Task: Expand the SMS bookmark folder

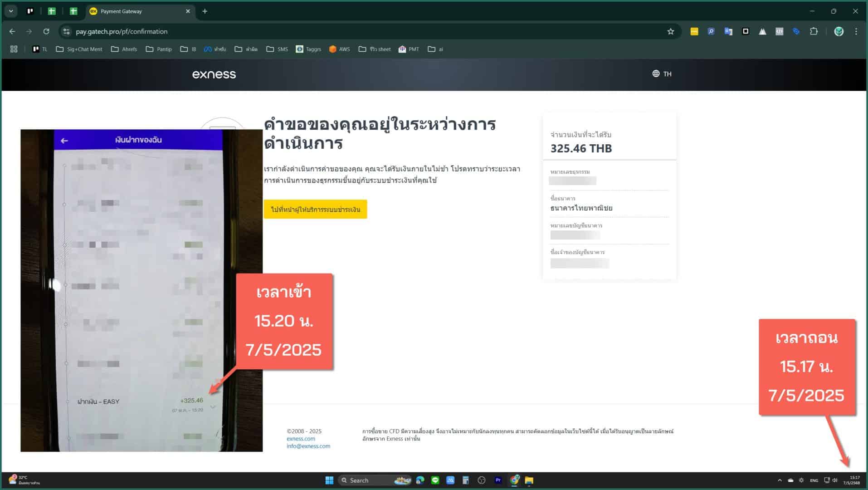Action: (277, 49)
